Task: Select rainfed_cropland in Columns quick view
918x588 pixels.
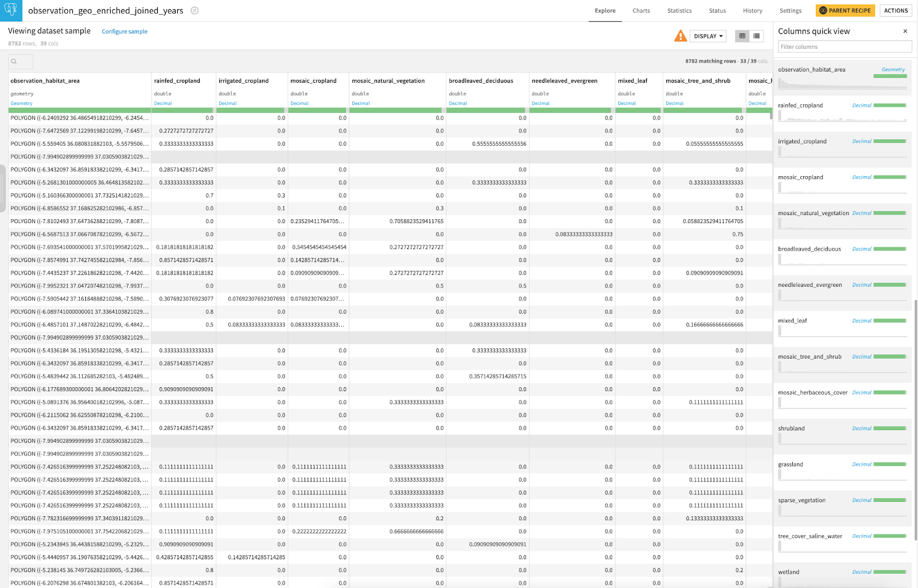Action: point(800,106)
